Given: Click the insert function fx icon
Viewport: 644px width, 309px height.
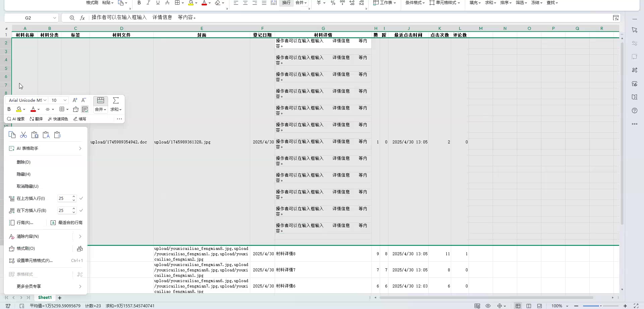Looking at the screenshot, I should pos(82,18).
